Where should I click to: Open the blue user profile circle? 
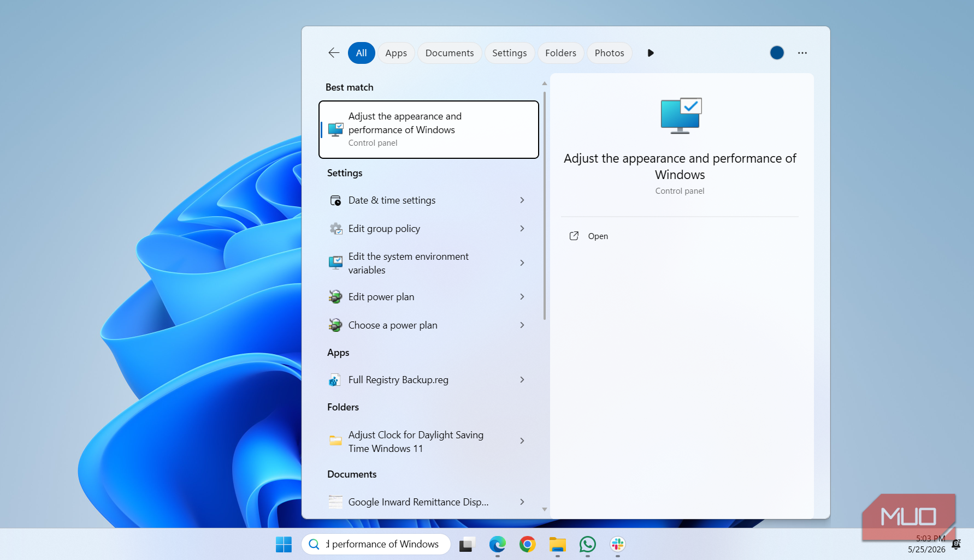(777, 53)
